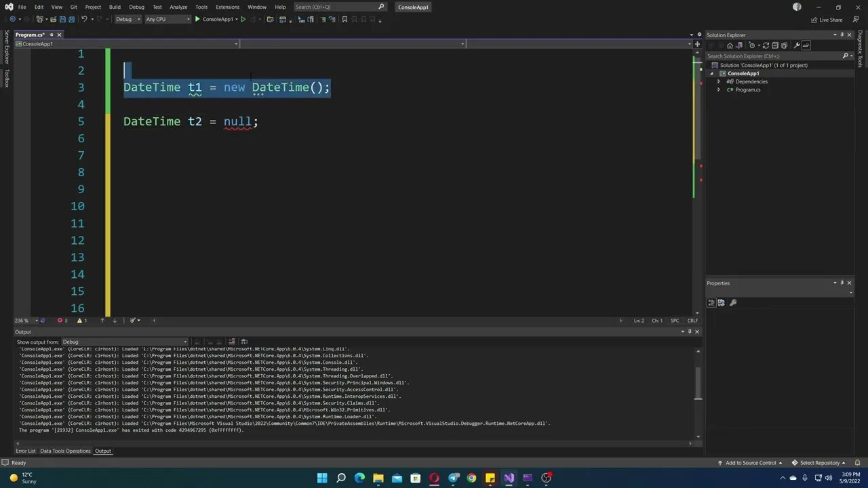Click Alphabetical sort icon in Properties panel
Image resolution: width=868 pixels, height=488 pixels.
721,302
